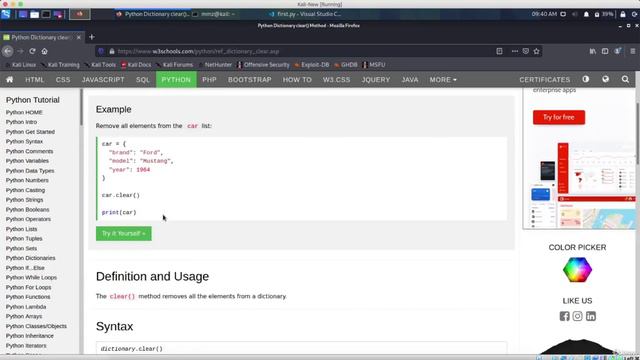The height and width of the screenshot is (360, 640).
Task: Open Python Dictionaries in sidebar
Action: (31, 258)
